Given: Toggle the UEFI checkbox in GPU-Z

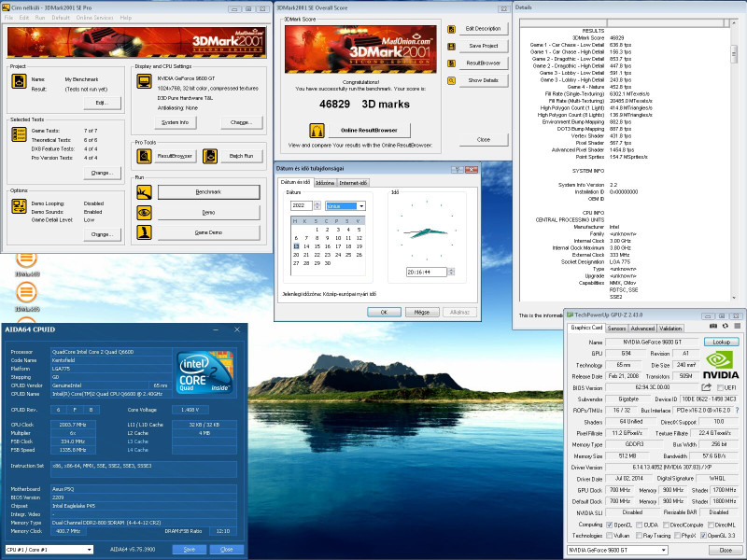Looking at the screenshot, I should point(719,386).
